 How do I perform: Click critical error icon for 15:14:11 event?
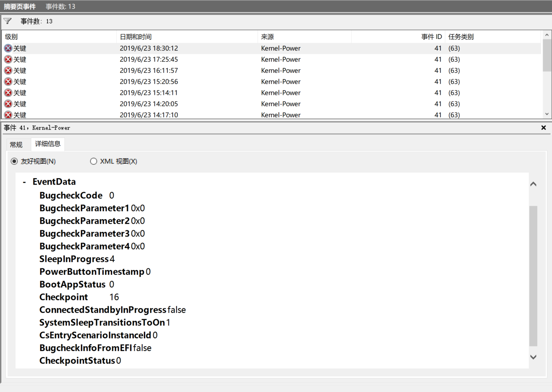coord(8,93)
